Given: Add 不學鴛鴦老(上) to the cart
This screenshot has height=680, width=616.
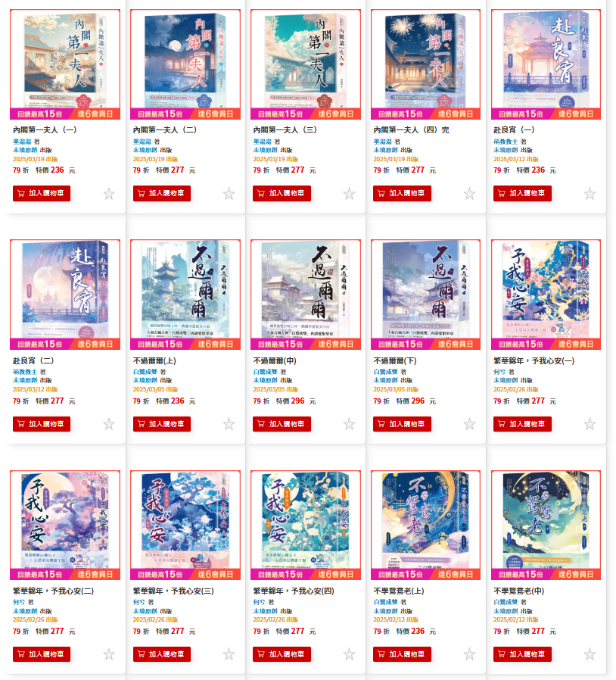Looking at the screenshot, I should click(x=402, y=654).
